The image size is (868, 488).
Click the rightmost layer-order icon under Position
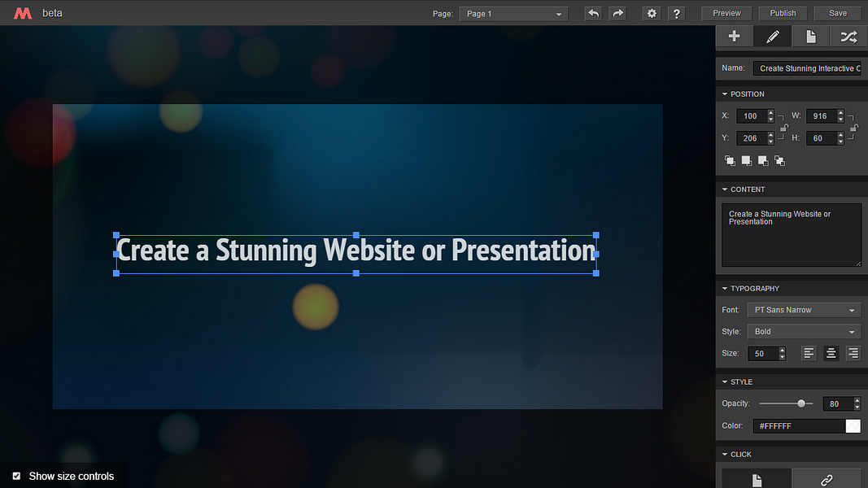[780, 160]
